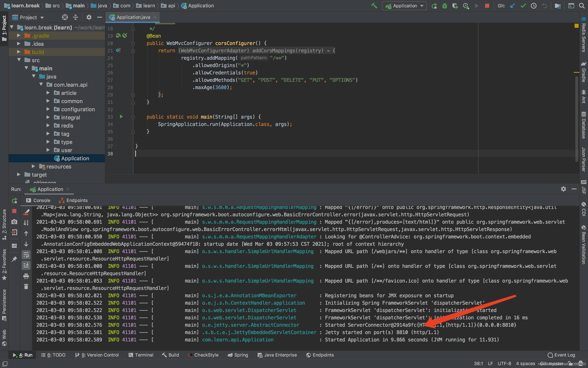
Task: Open Run panel settings gear
Action: click(x=563, y=189)
